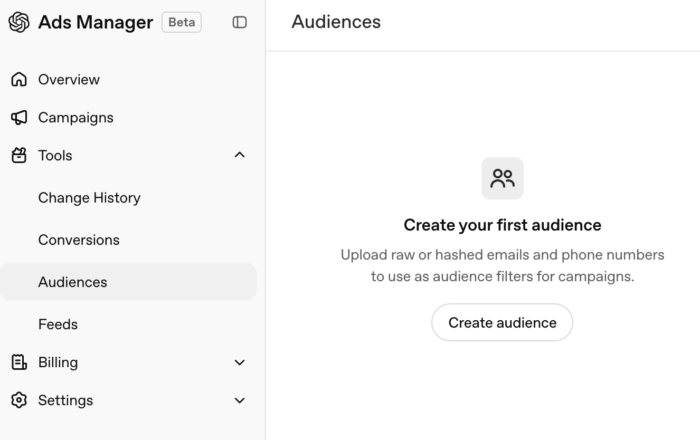Image resolution: width=700 pixels, height=440 pixels.
Task: Click the Tools menu label
Action: pos(55,155)
